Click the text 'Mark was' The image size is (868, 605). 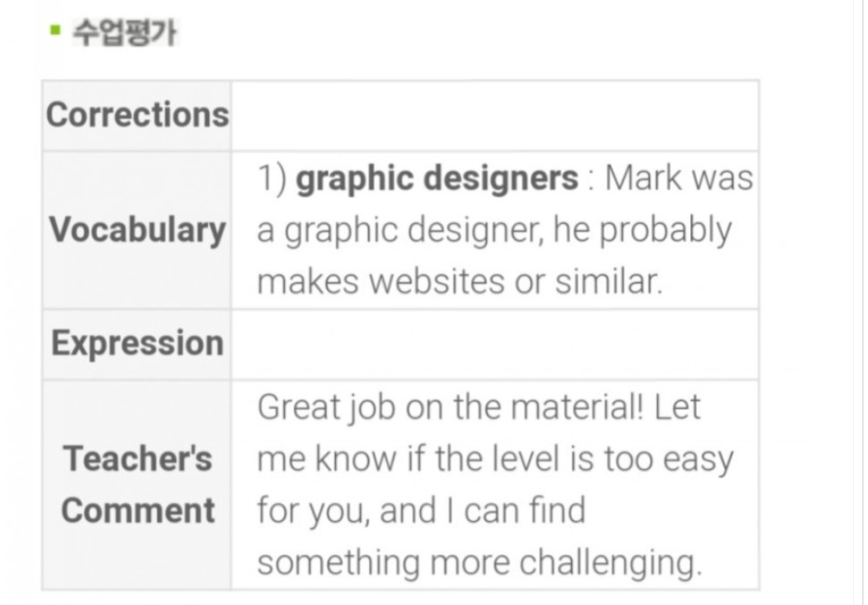[x=678, y=179]
